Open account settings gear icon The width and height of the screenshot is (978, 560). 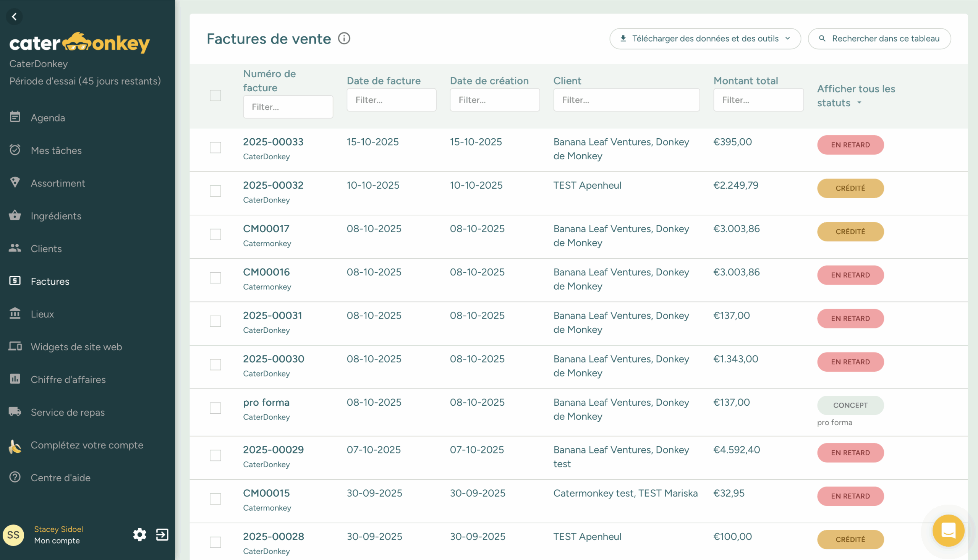pyautogui.click(x=139, y=535)
